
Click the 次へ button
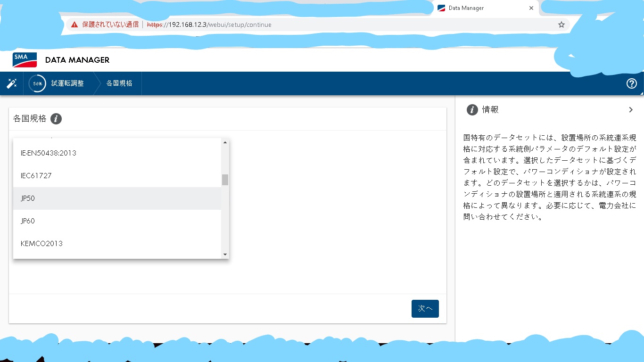click(425, 308)
